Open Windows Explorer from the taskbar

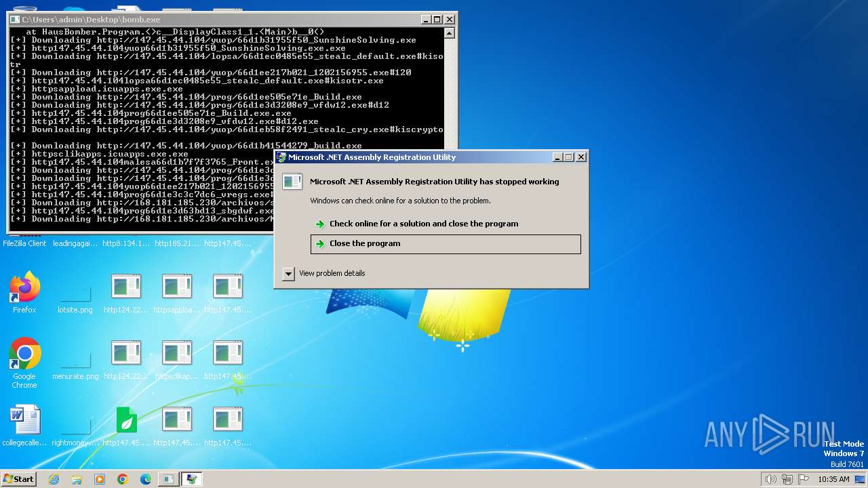click(77, 479)
